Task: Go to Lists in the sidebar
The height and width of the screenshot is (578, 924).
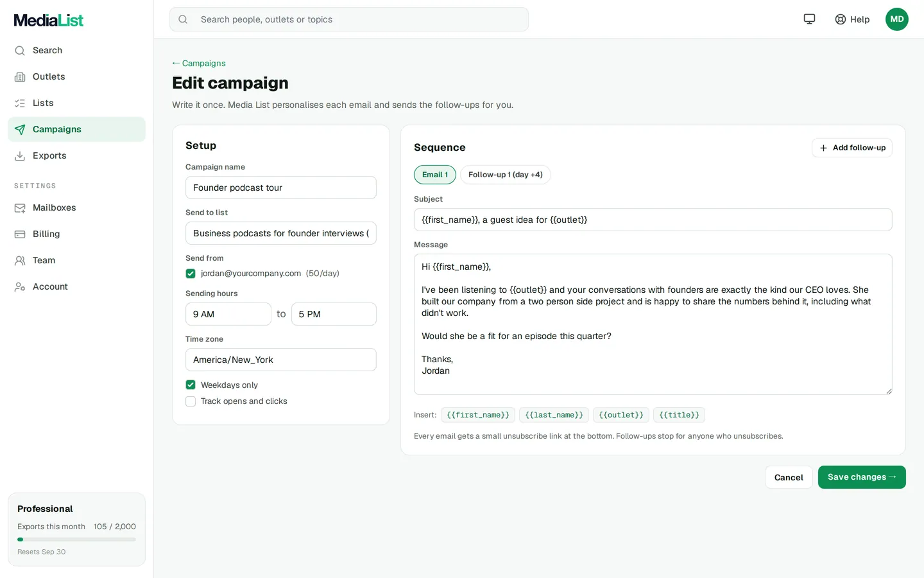Action: pos(76,103)
